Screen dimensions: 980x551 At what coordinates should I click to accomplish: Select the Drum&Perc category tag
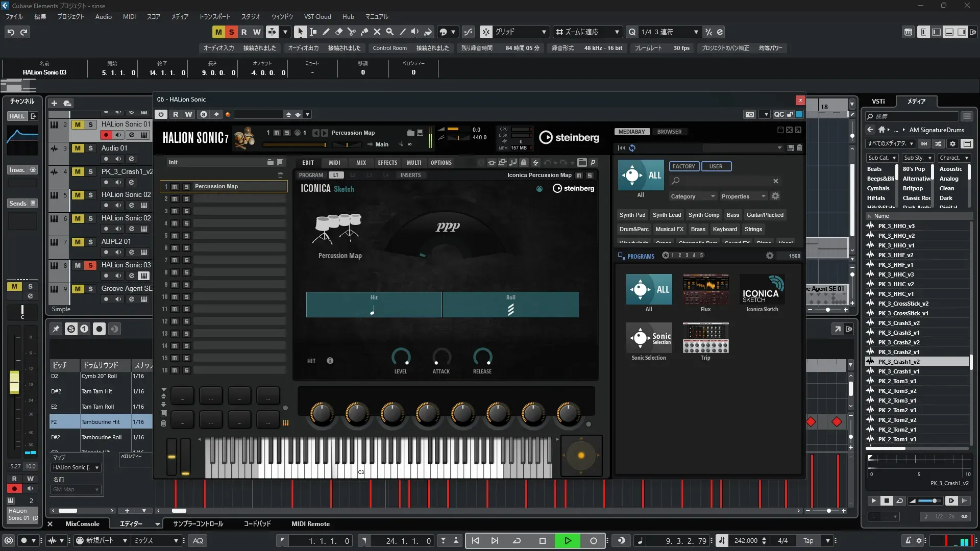coord(633,229)
